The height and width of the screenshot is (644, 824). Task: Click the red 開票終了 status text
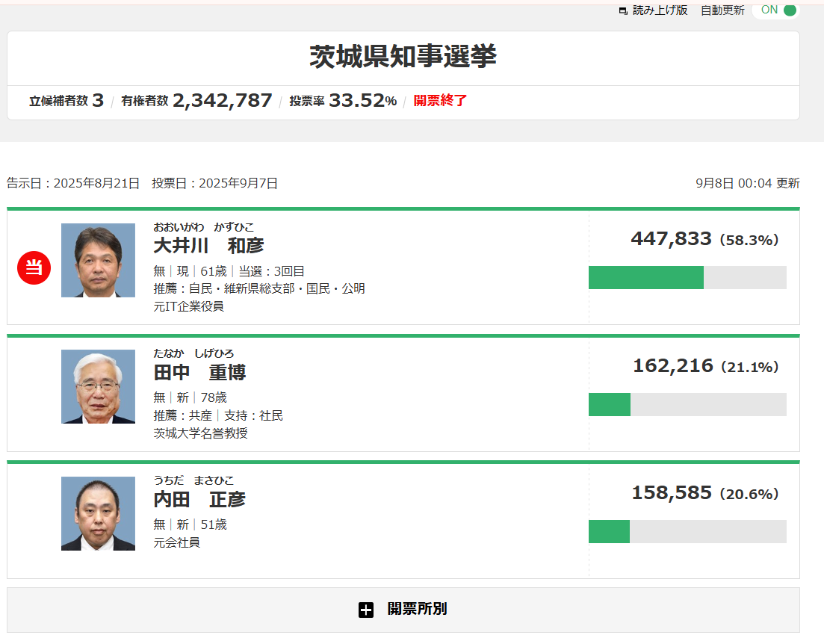click(x=440, y=101)
